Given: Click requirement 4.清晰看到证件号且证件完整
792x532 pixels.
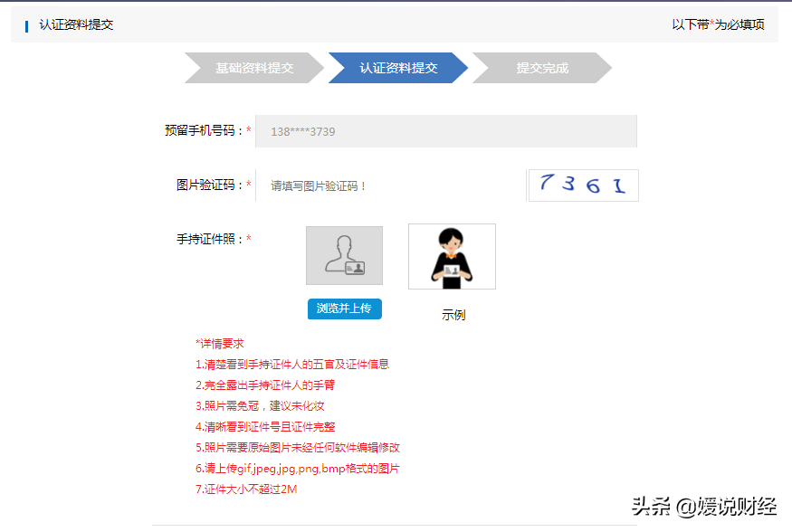Looking at the screenshot, I should point(266,427).
